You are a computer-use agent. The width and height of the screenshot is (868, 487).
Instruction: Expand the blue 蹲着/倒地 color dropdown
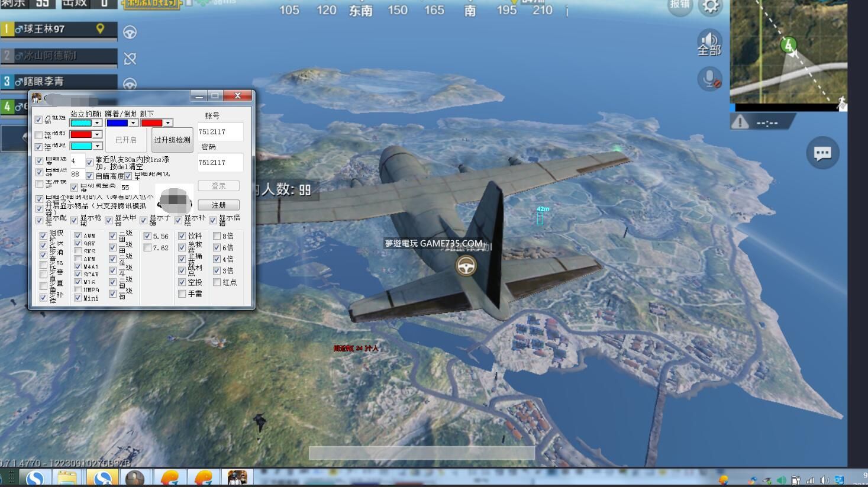coord(133,123)
